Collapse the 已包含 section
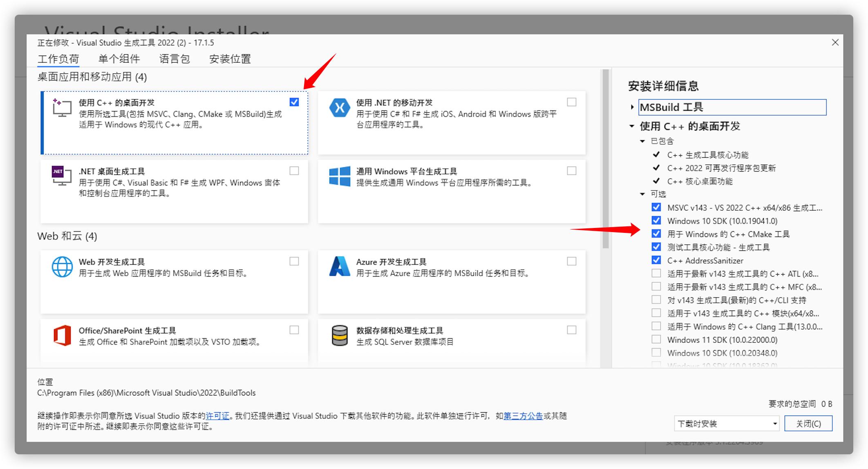The image size is (868, 469). click(642, 141)
